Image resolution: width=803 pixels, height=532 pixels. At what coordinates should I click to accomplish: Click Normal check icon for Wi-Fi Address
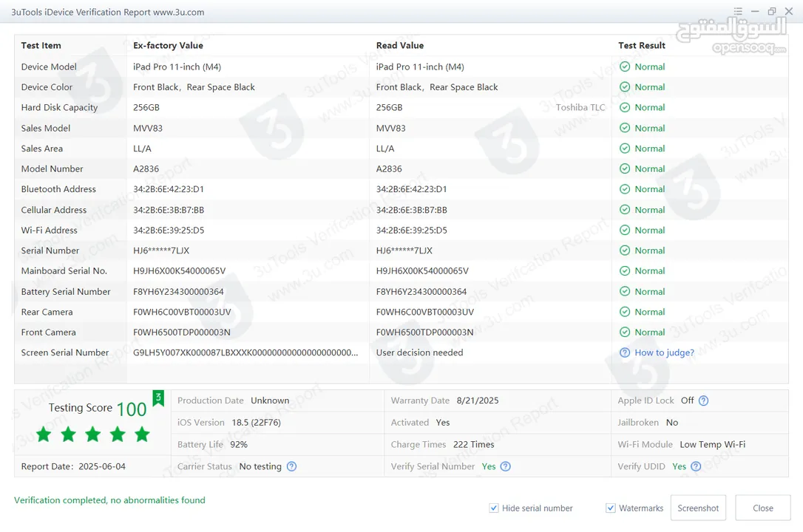click(625, 231)
